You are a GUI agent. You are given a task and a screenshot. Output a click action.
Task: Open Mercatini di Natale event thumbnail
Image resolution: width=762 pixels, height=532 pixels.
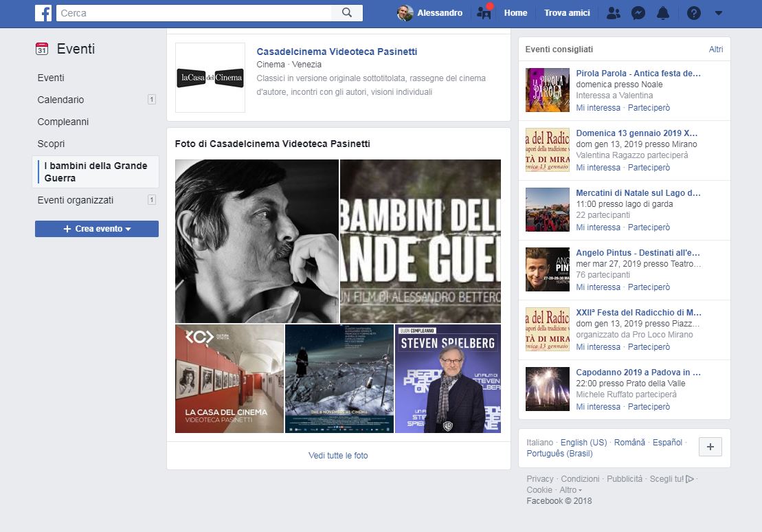click(547, 210)
